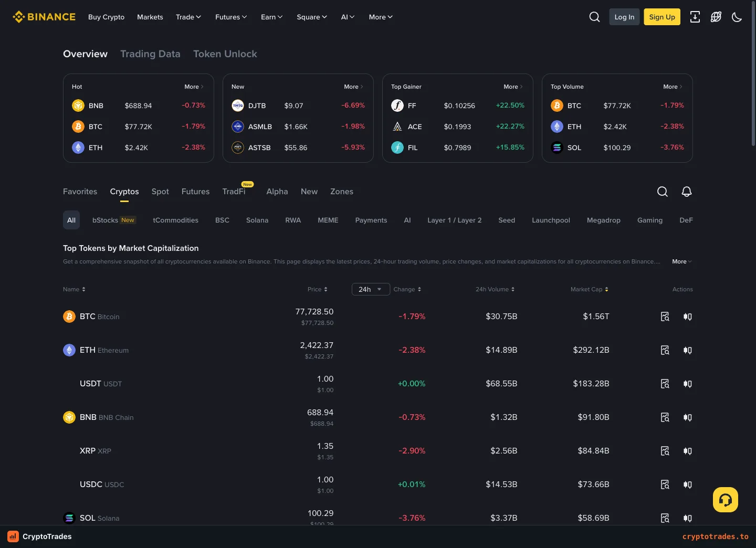The width and height of the screenshot is (756, 548).
Task: Open the customer support headset button
Action: 726,500
